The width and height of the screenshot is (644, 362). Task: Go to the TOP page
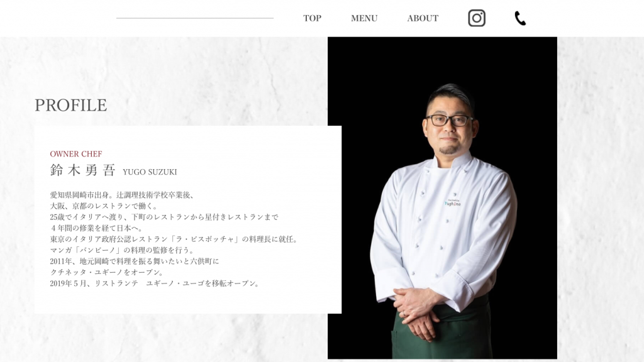click(312, 18)
